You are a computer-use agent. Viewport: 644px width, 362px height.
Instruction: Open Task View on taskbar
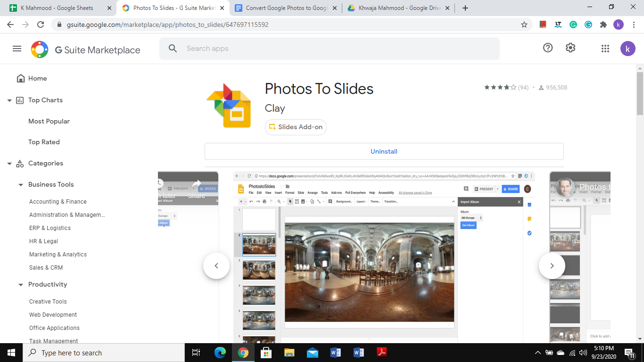click(x=196, y=353)
